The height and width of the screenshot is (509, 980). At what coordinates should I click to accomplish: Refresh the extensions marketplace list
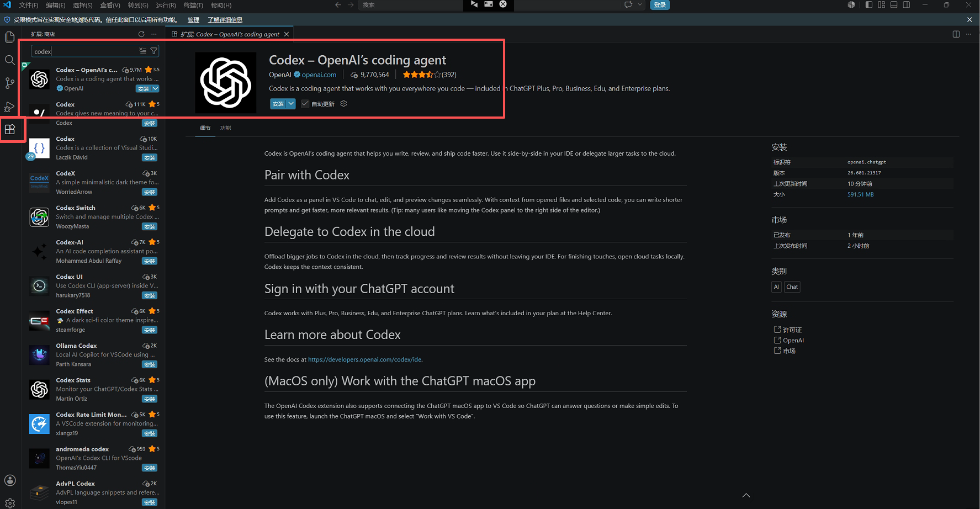(x=141, y=34)
